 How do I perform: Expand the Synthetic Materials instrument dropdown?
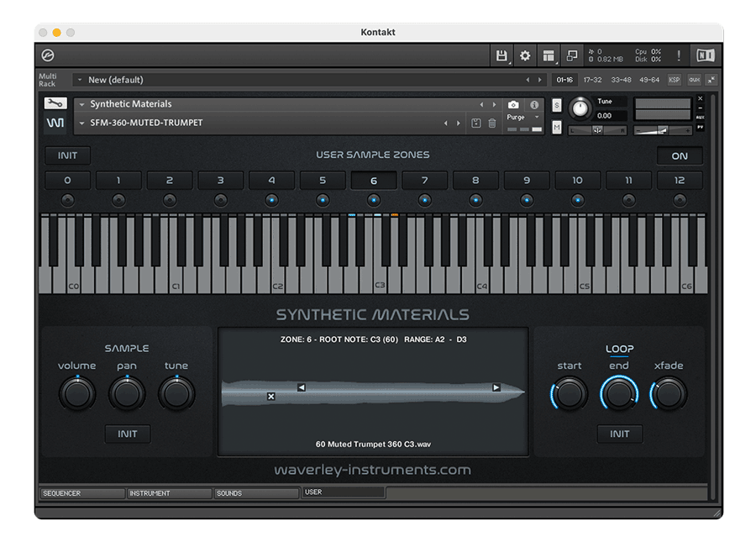pos(82,104)
